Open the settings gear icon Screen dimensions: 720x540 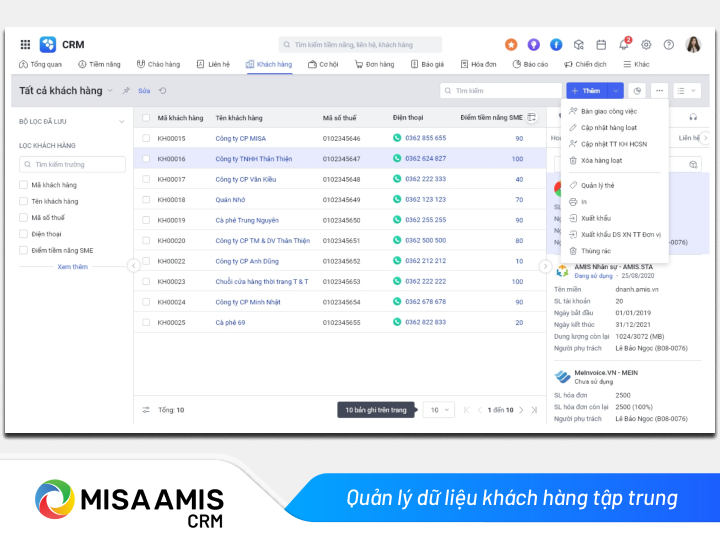tap(646, 45)
